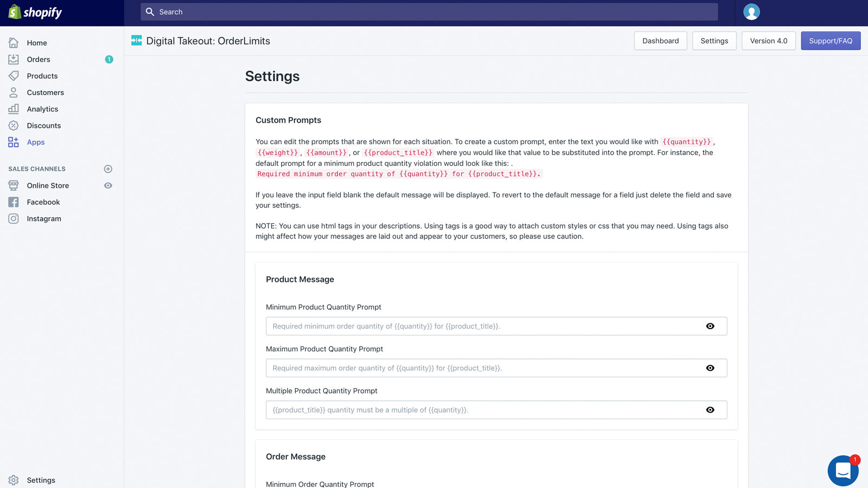Viewport: 868px width, 488px height.
Task: Click the Products tag icon
Action: [x=14, y=76]
